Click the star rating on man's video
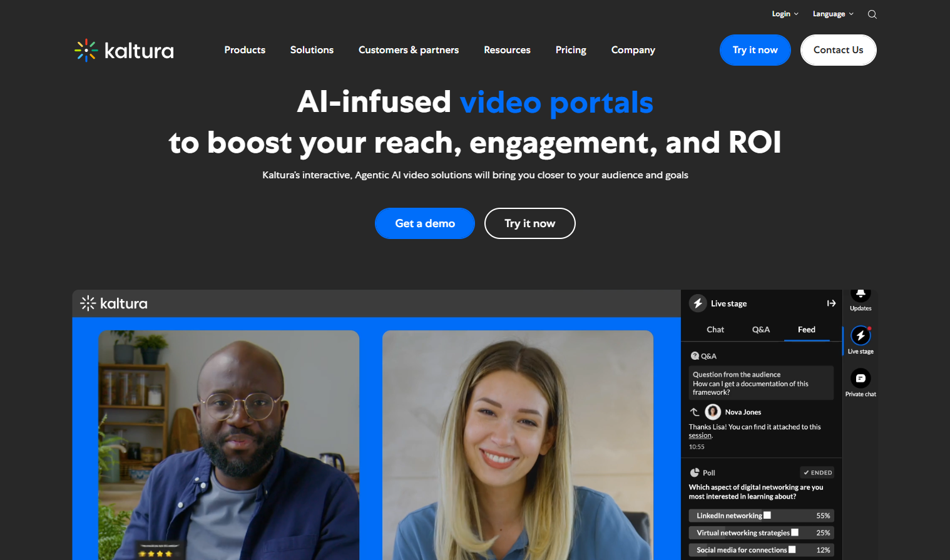 coord(155,553)
